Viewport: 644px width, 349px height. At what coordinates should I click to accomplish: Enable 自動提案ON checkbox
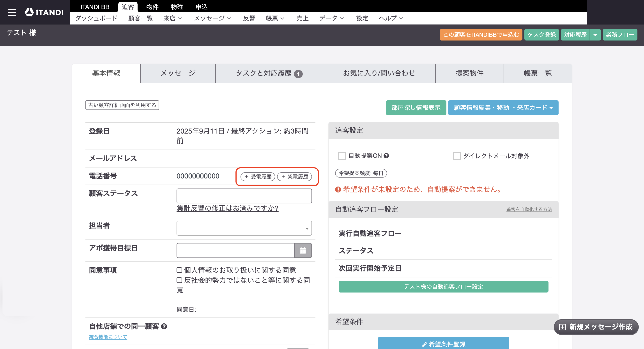point(341,156)
